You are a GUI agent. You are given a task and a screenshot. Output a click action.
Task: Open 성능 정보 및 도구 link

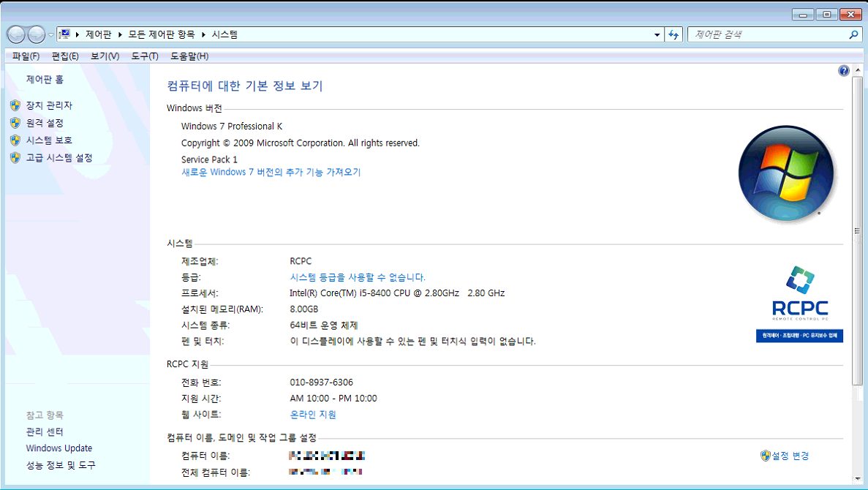tap(61, 465)
